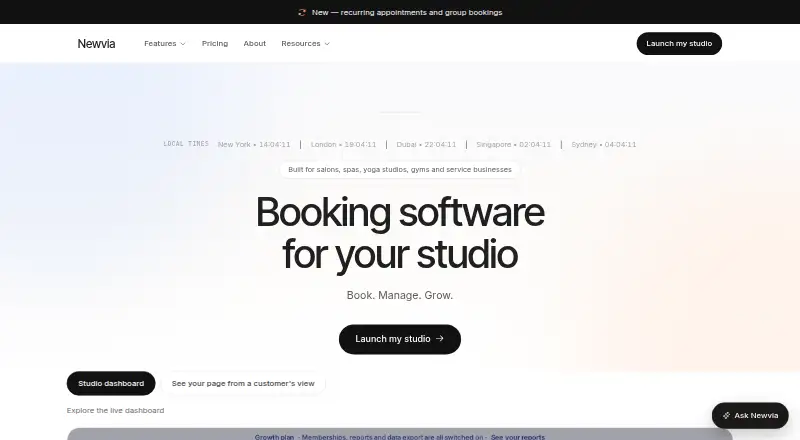Click the Singapore local time

point(514,144)
